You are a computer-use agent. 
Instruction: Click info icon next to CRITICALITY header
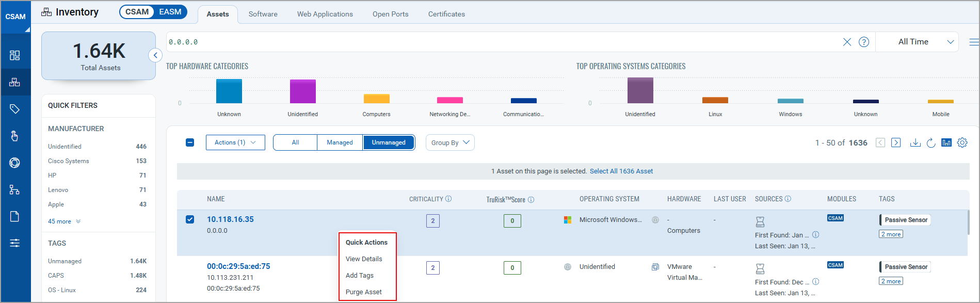pos(448,199)
